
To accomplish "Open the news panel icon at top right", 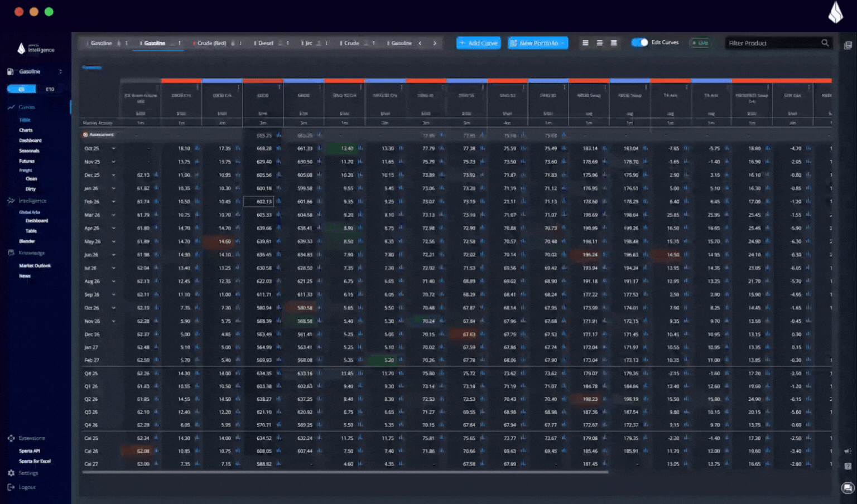I will 848,46.
